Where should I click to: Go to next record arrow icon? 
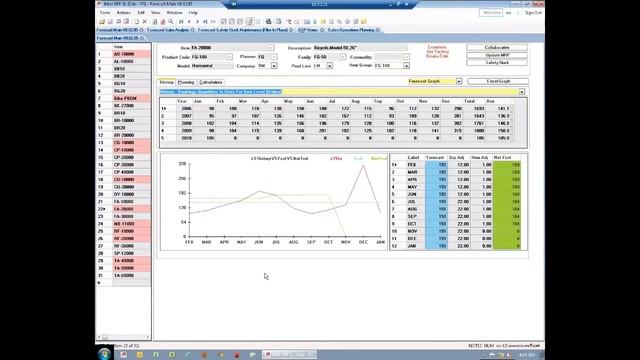click(197, 22)
